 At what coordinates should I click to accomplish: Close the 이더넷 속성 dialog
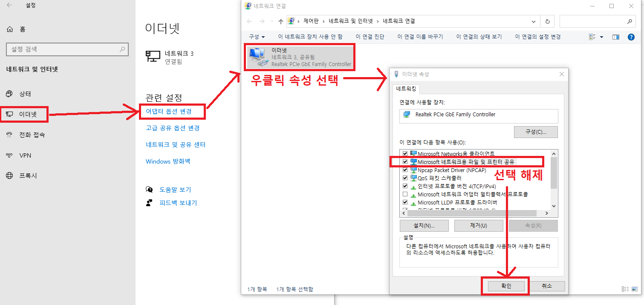click(561, 74)
